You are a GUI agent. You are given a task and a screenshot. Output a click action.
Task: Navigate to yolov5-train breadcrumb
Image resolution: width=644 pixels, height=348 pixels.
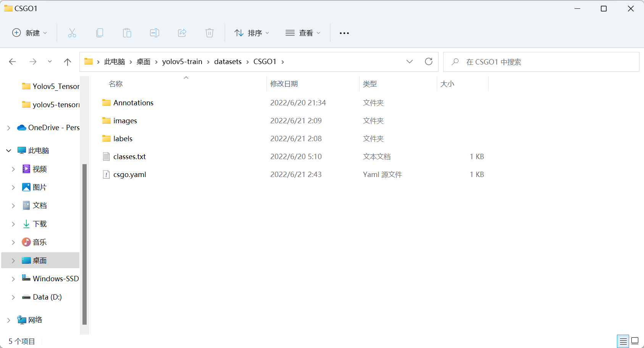click(x=182, y=62)
